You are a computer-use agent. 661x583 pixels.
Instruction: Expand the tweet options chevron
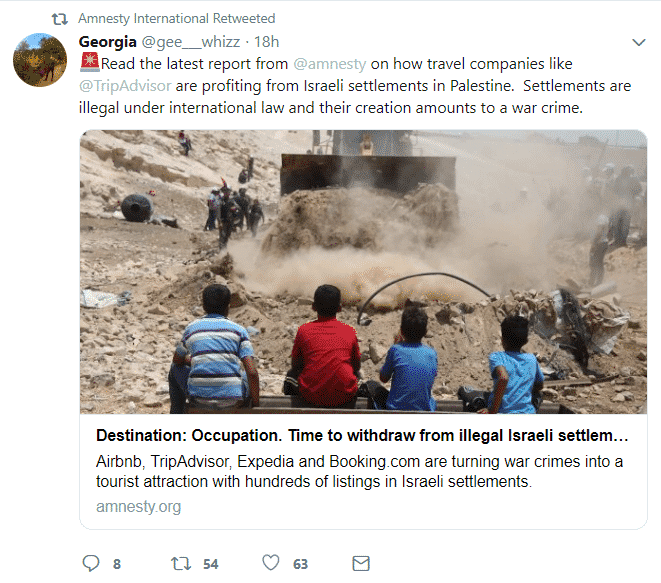tap(639, 42)
